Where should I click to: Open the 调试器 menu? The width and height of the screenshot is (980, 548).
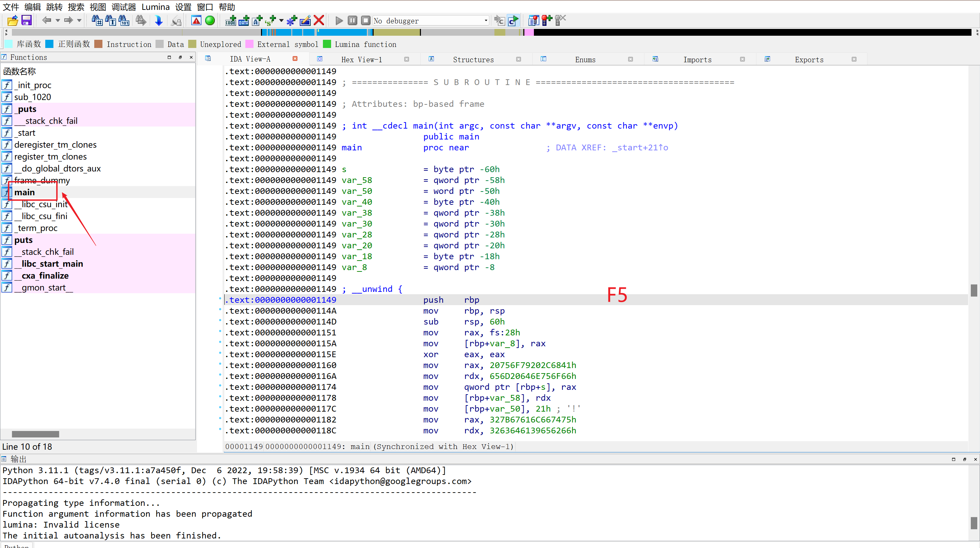(x=124, y=7)
